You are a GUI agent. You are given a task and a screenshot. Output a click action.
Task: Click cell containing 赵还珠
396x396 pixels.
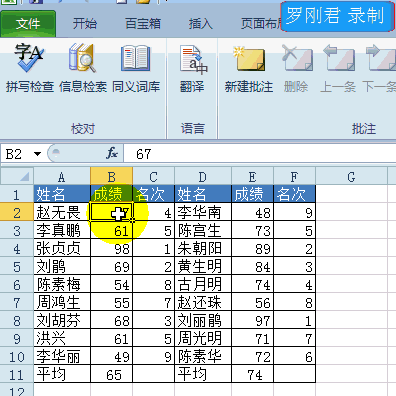[x=203, y=302]
